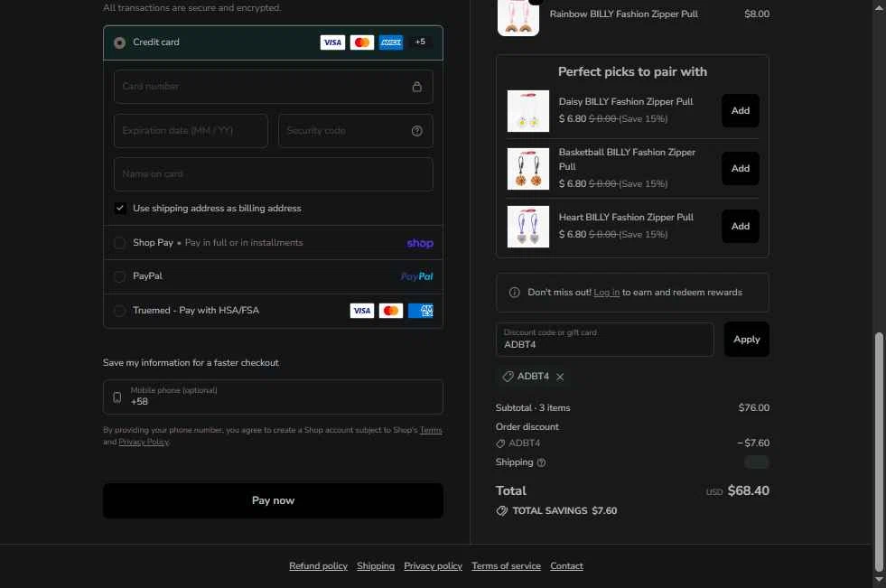Click the Amex icon in Credit card row
Screen dimensions: 886x588
click(x=391, y=42)
